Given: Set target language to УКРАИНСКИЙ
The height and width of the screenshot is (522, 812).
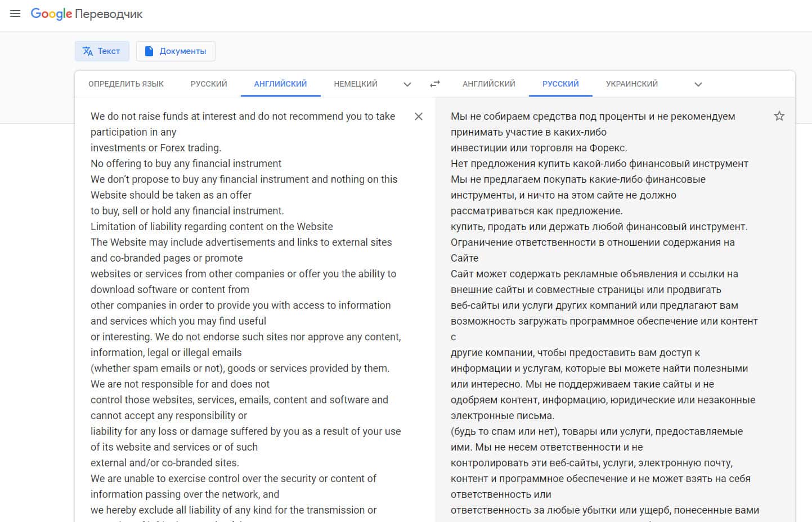Looking at the screenshot, I should 631,84.
